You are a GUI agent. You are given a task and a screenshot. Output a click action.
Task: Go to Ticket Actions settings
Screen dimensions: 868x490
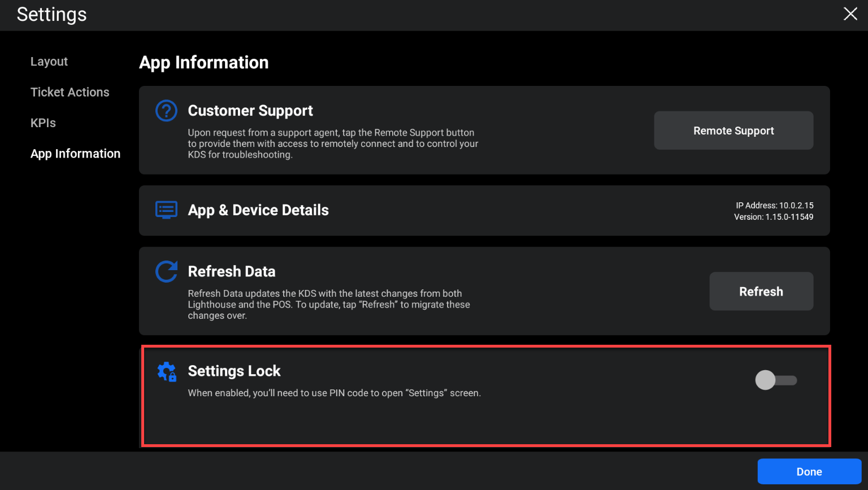[70, 92]
